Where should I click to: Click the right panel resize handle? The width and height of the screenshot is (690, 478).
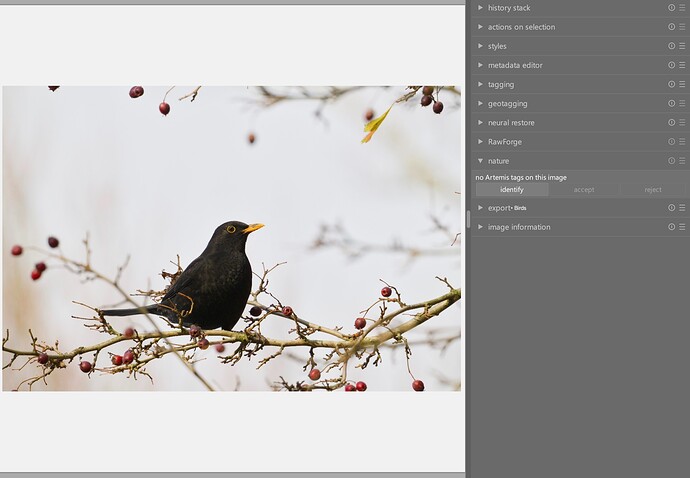tap(468, 219)
